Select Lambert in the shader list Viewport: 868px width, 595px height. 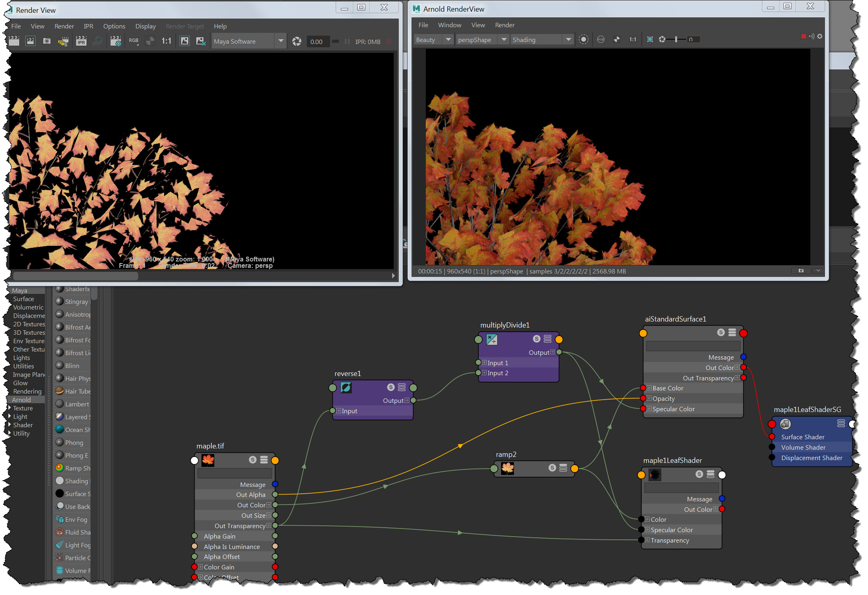click(x=77, y=404)
